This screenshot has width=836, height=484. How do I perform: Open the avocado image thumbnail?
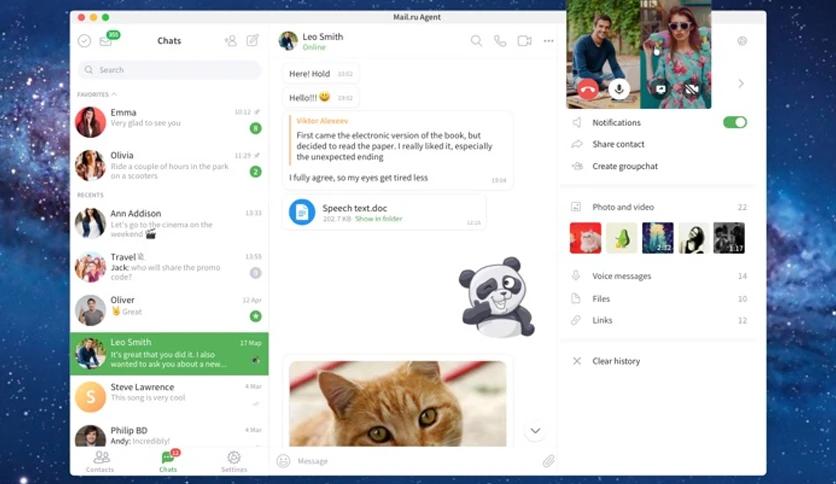pyautogui.click(x=622, y=238)
